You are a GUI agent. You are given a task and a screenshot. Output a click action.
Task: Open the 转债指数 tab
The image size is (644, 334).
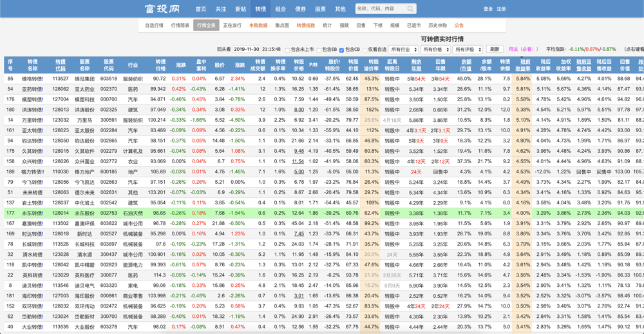[x=306, y=25]
